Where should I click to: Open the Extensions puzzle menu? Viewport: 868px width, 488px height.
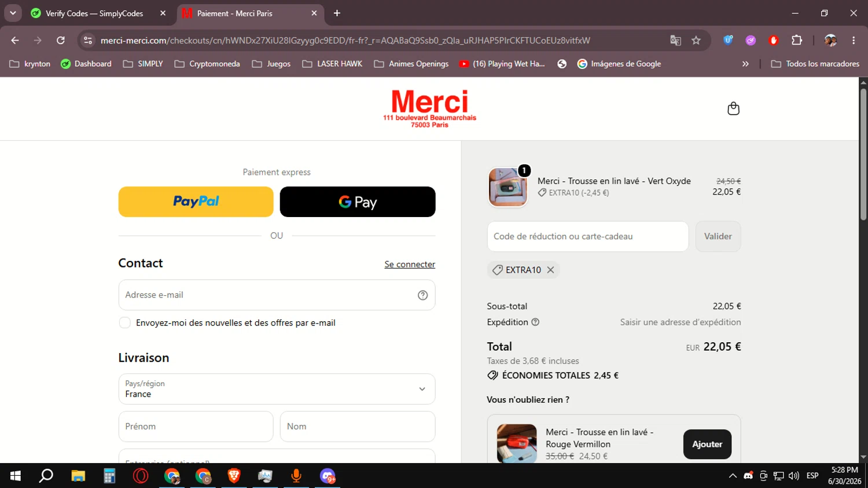[x=797, y=41]
